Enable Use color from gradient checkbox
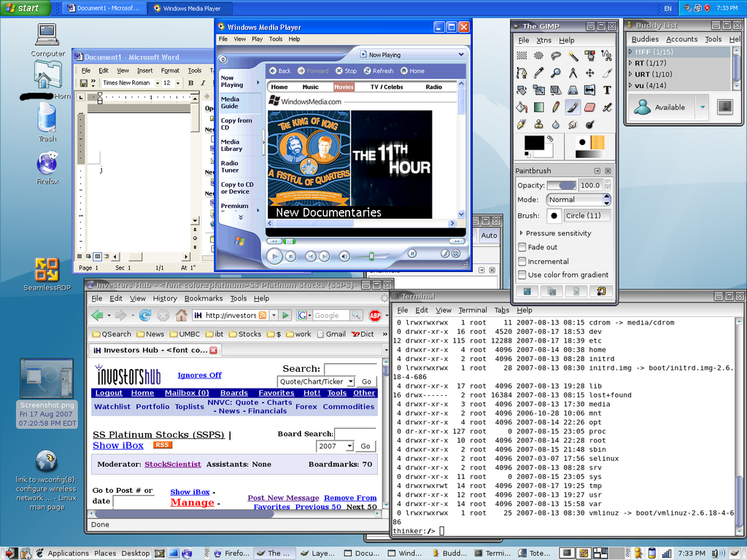Image resolution: width=747 pixels, height=560 pixels. (x=522, y=275)
